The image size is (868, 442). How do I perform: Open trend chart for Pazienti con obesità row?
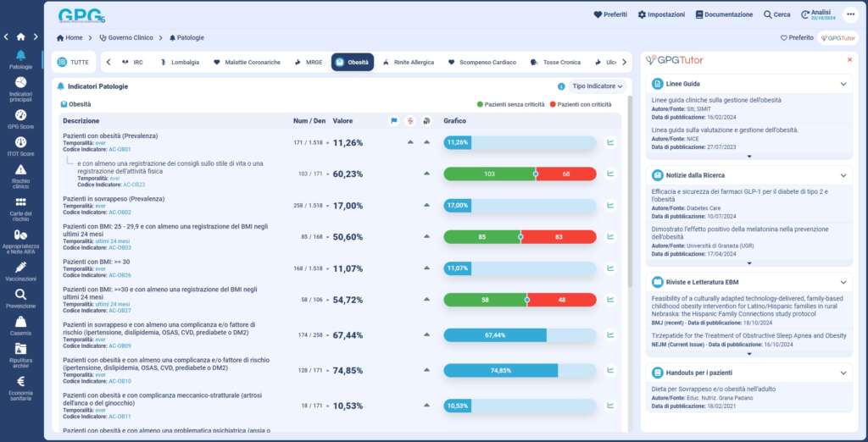tap(609, 142)
